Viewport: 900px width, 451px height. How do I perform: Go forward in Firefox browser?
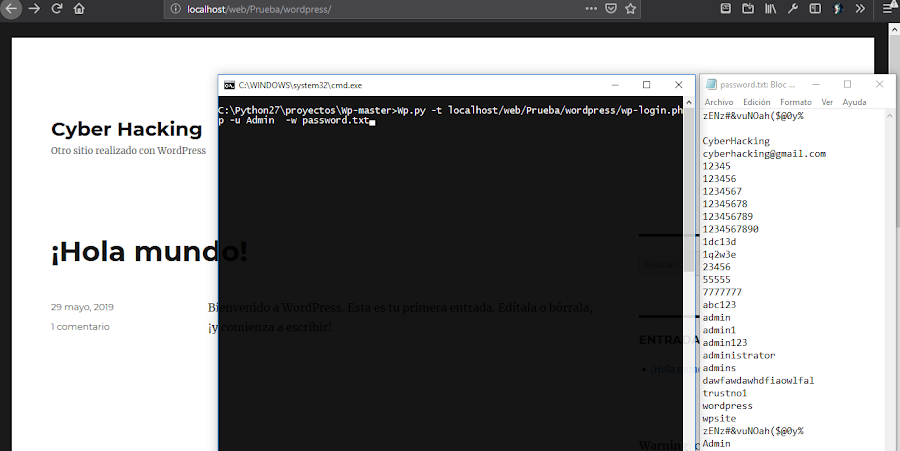(34, 9)
